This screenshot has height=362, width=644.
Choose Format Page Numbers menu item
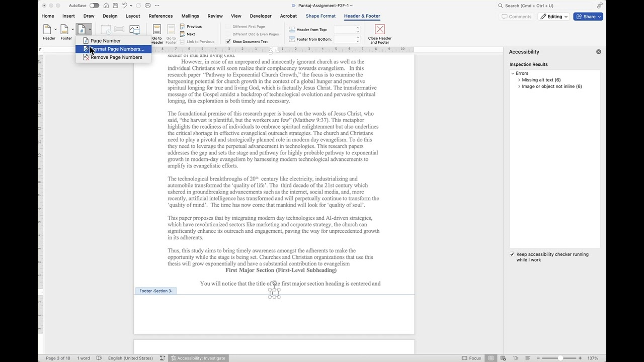click(x=114, y=49)
